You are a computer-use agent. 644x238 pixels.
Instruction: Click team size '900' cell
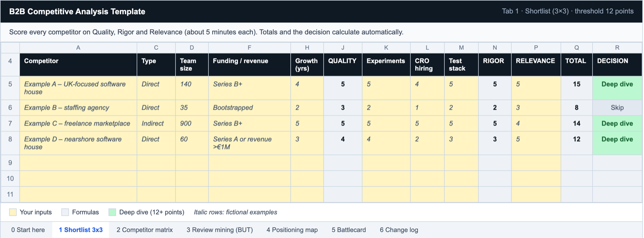pyautogui.click(x=192, y=123)
